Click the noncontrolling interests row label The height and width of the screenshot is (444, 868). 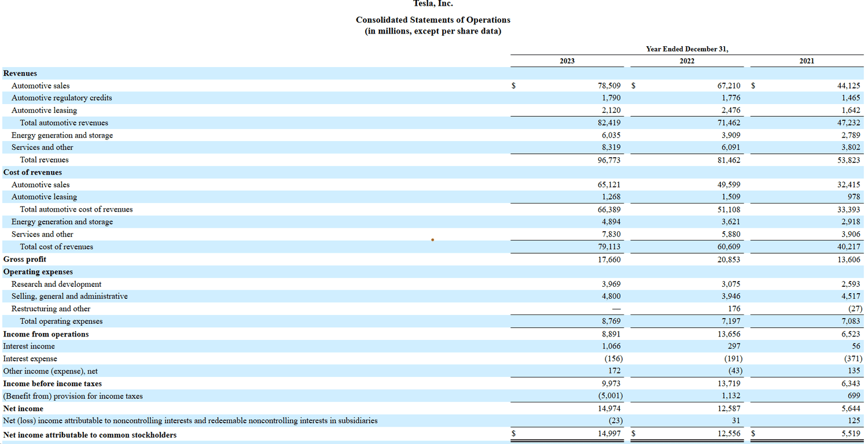(x=190, y=420)
